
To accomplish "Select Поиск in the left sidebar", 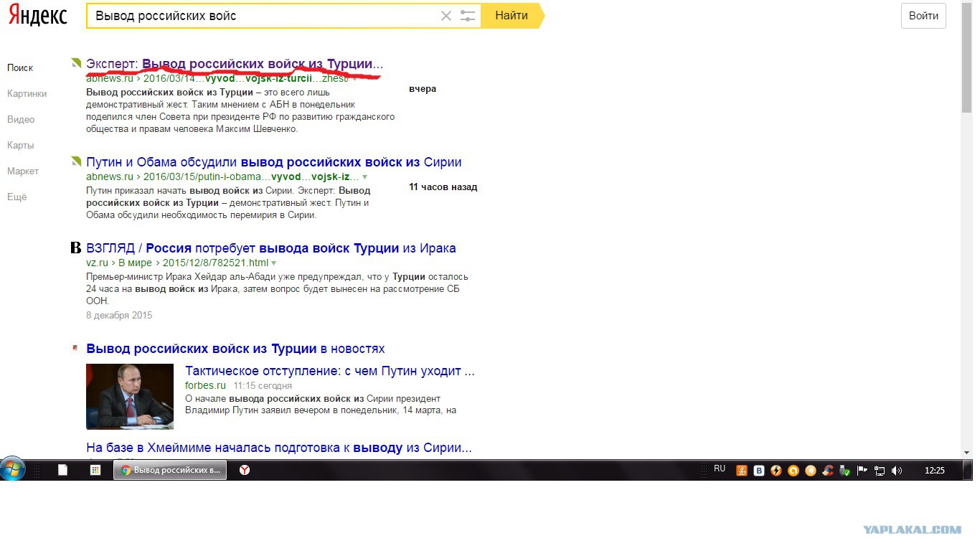I will (20, 67).
